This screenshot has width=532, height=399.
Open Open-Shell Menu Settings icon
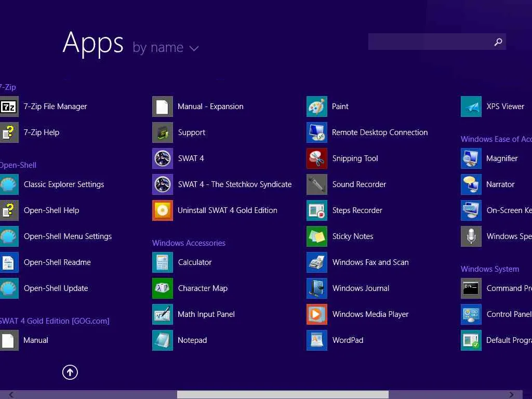click(9, 236)
